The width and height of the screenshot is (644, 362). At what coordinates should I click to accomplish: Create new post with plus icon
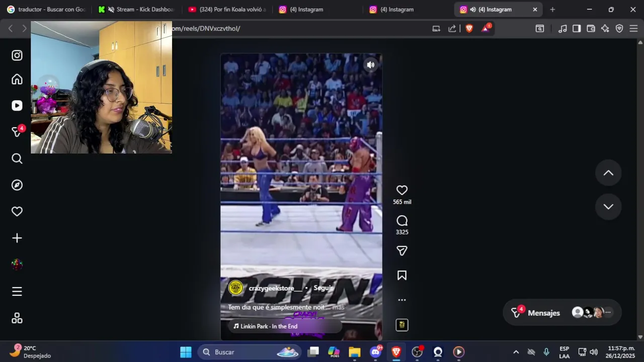coord(17,238)
